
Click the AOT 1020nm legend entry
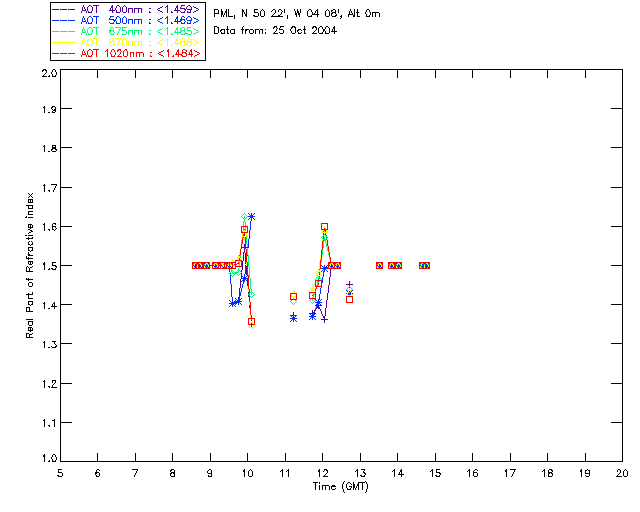126,53
